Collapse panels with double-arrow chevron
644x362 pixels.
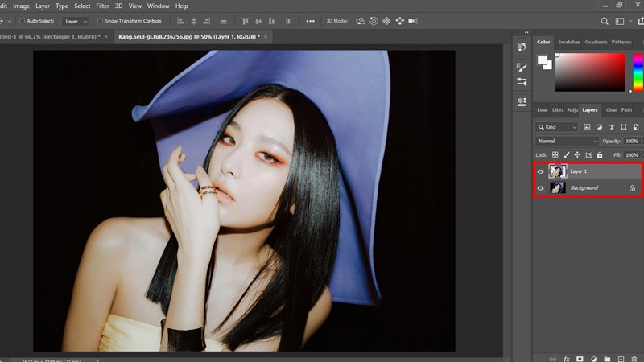[x=526, y=32]
